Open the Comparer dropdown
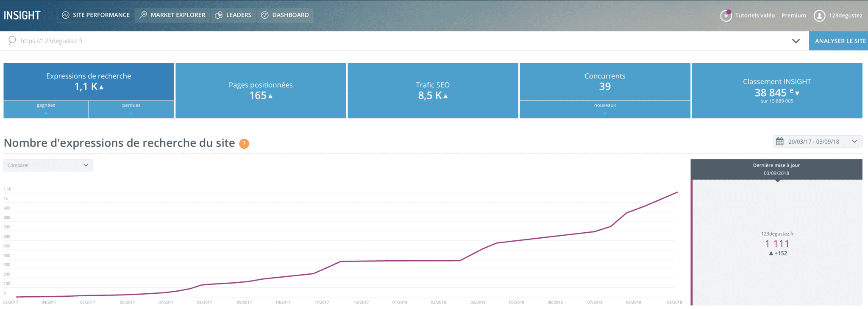Viewport: 868px width, 309px height. point(48,165)
